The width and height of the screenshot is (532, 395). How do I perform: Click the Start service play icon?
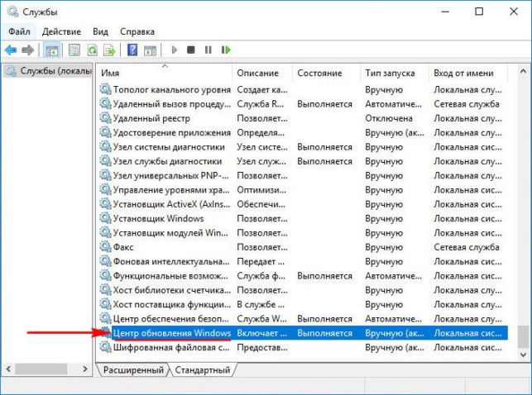point(175,50)
